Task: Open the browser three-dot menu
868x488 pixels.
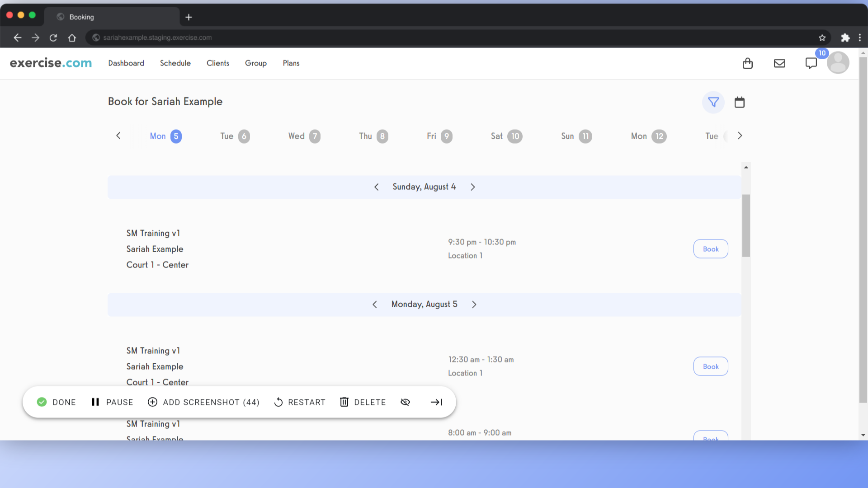Action: pyautogui.click(x=860, y=38)
